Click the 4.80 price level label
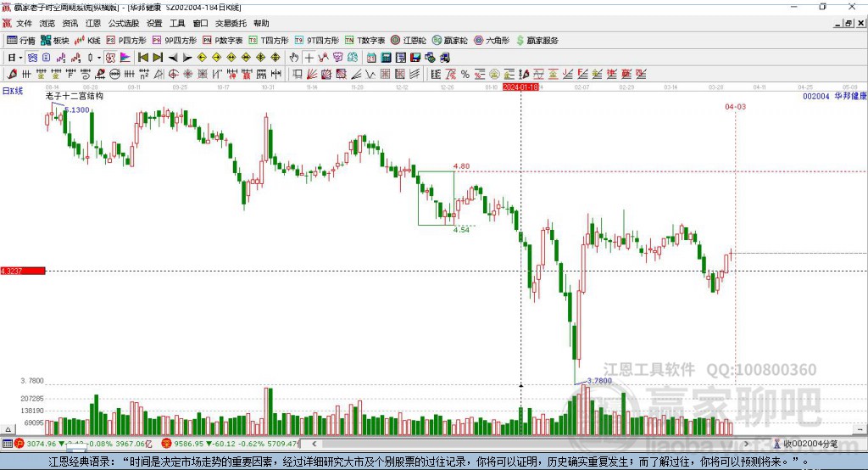Image resolution: width=868 pixels, height=470 pixels. tap(461, 165)
